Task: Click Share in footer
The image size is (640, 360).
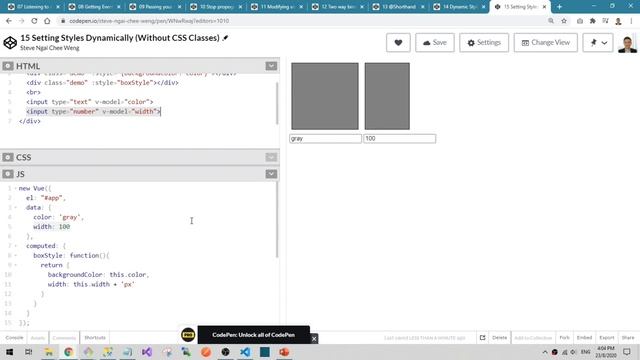Action: pyautogui.click(x=628, y=338)
